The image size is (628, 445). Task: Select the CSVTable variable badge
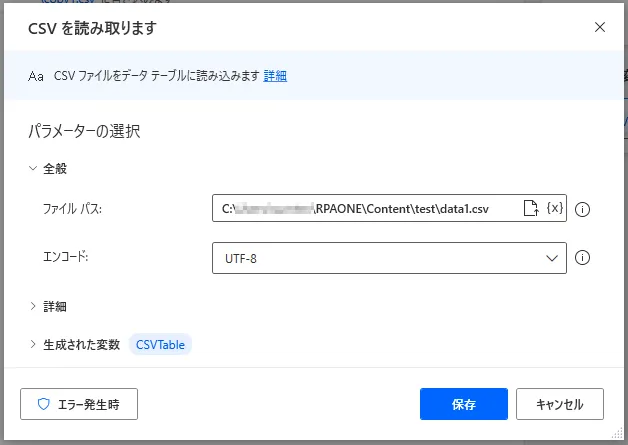(161, 345)
